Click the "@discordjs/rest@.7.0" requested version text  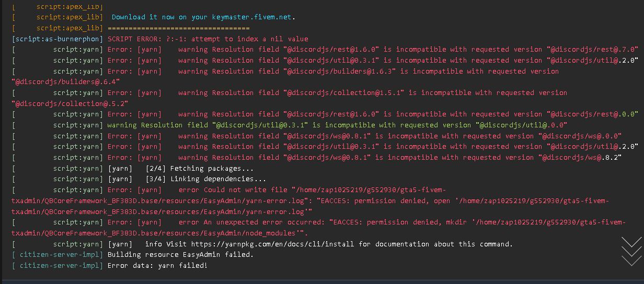click(592, 50)
